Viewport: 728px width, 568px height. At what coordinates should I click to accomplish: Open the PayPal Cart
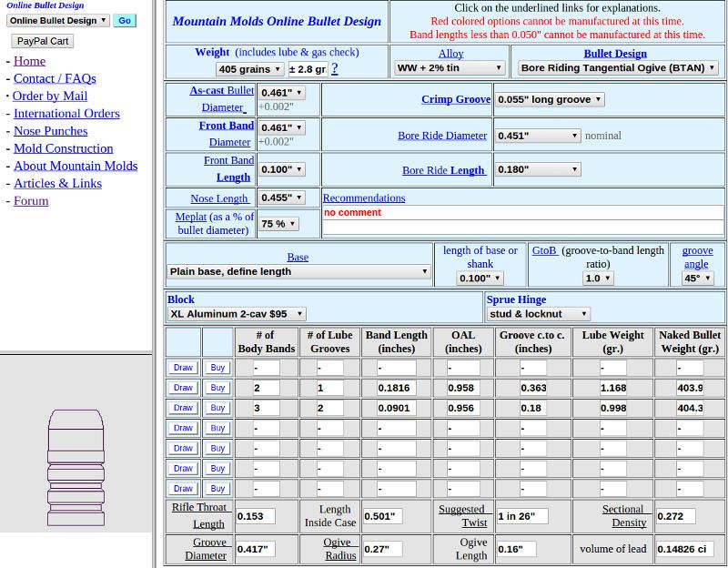tap(42, 41)
